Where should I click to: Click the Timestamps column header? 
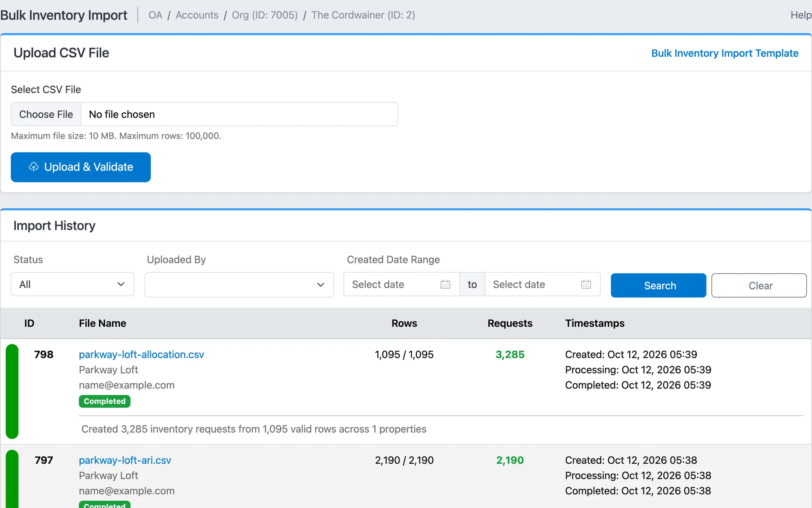click(x=595, y=323)
